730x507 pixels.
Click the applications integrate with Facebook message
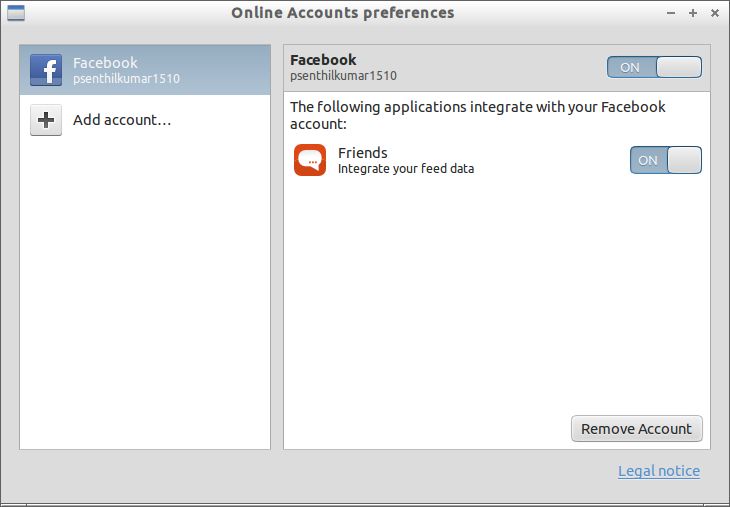point(478,115)
